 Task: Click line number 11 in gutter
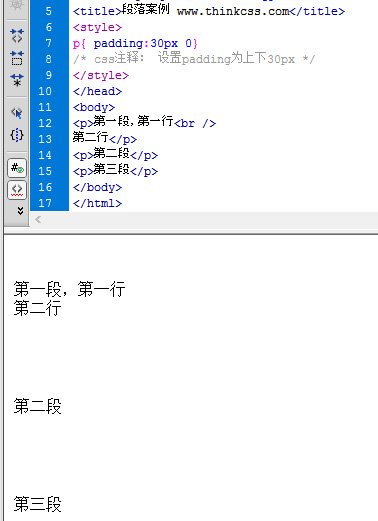[45, 107]
